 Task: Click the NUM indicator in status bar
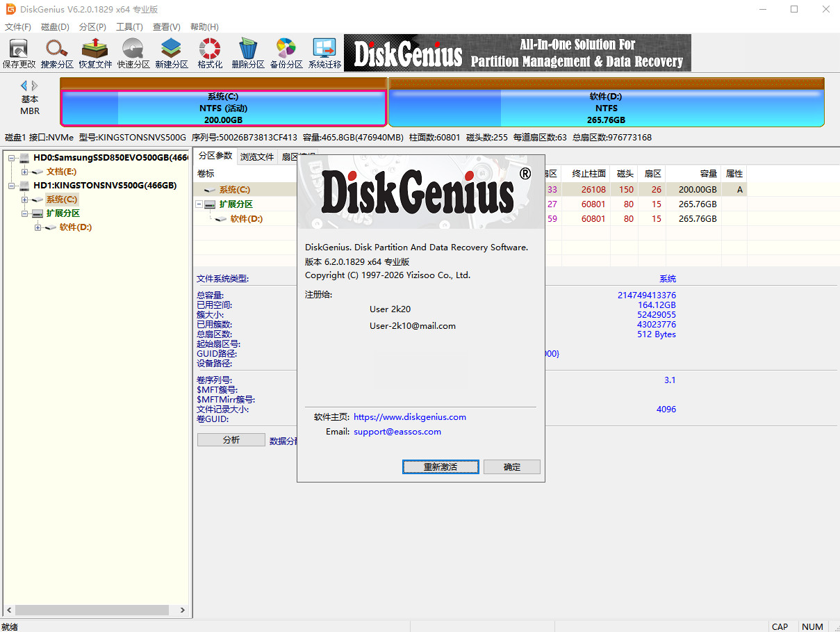point(812,626)
